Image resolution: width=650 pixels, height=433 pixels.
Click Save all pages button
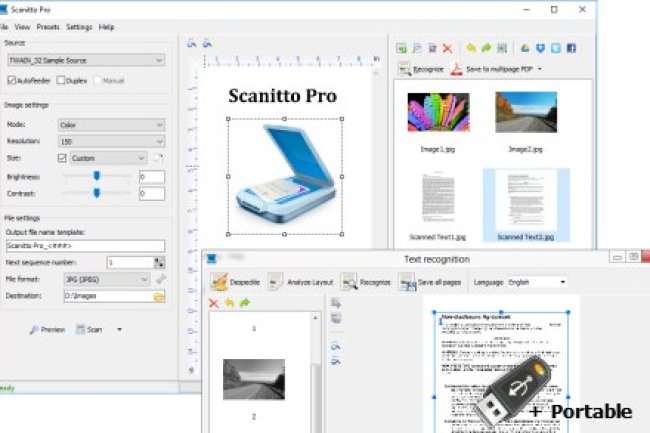(430, 282)
